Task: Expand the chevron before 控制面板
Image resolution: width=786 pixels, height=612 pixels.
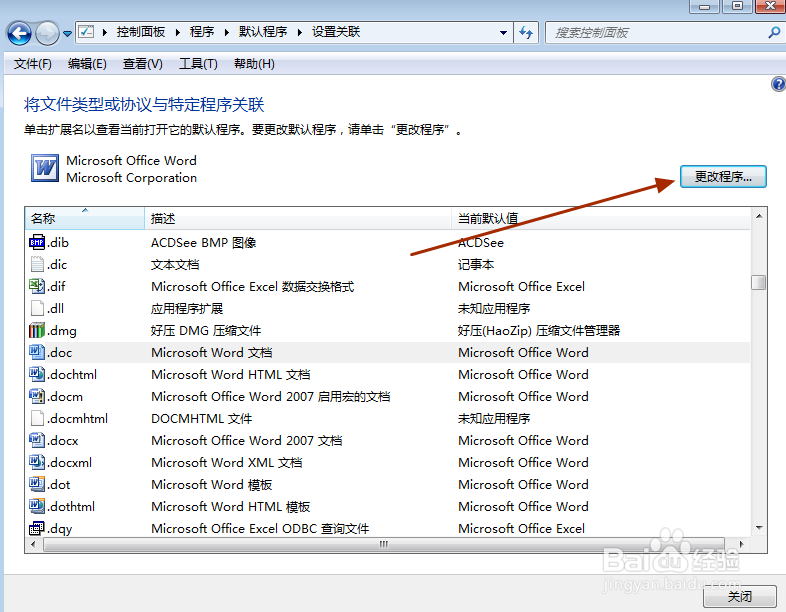Action: click(x=105, y=33)
